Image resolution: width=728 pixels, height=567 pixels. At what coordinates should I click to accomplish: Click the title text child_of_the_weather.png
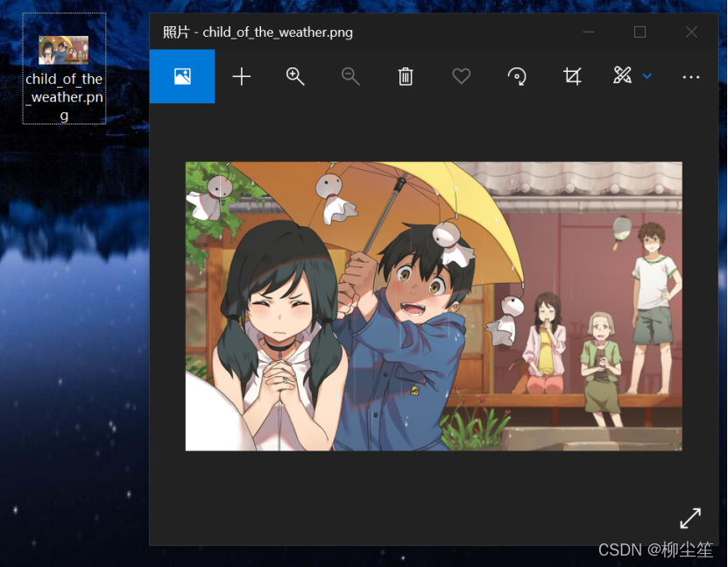(x=278, y=32)
